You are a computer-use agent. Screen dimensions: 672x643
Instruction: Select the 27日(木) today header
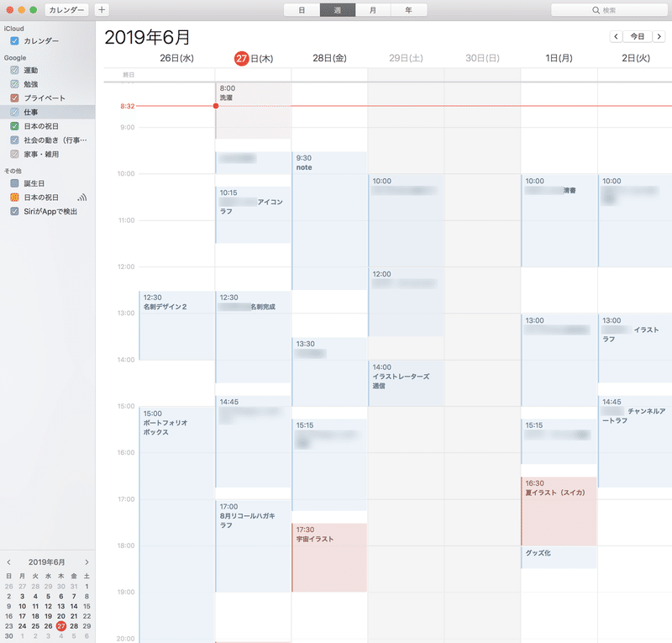[254, 58]
